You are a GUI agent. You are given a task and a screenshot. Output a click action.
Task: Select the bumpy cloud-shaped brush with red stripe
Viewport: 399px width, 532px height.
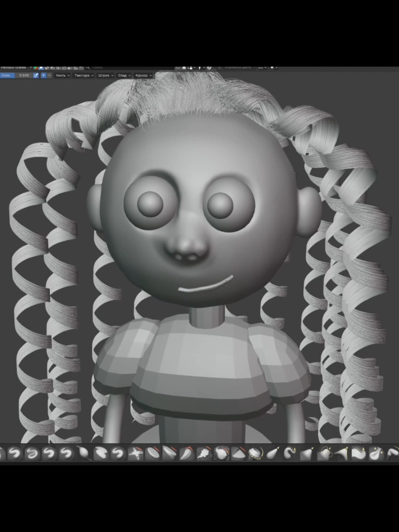click(x=204, y=453)
